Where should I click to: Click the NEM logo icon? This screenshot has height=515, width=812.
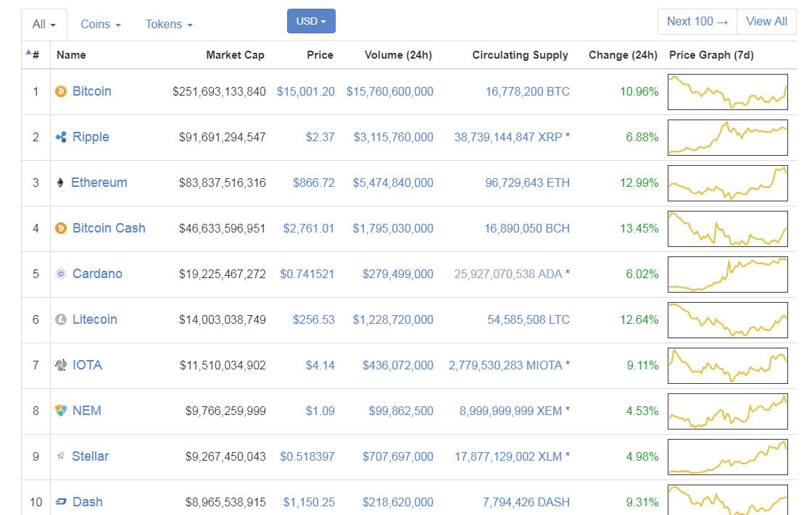[x=61, y=411]
